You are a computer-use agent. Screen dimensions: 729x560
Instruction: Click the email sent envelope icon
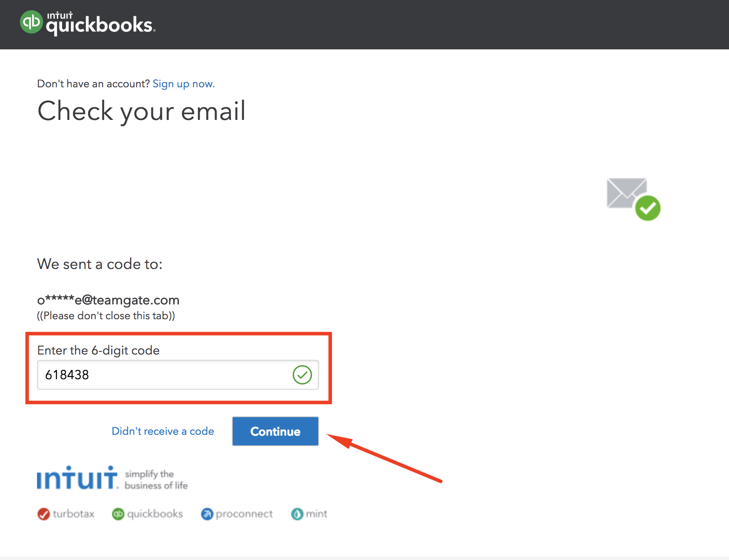pos(633,199)
